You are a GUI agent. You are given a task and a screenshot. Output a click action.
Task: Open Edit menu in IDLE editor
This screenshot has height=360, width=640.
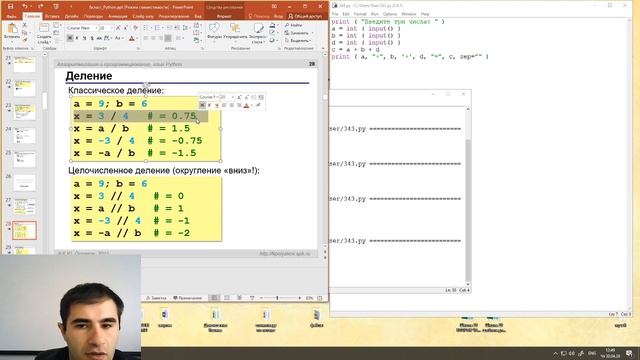point(346,14)
